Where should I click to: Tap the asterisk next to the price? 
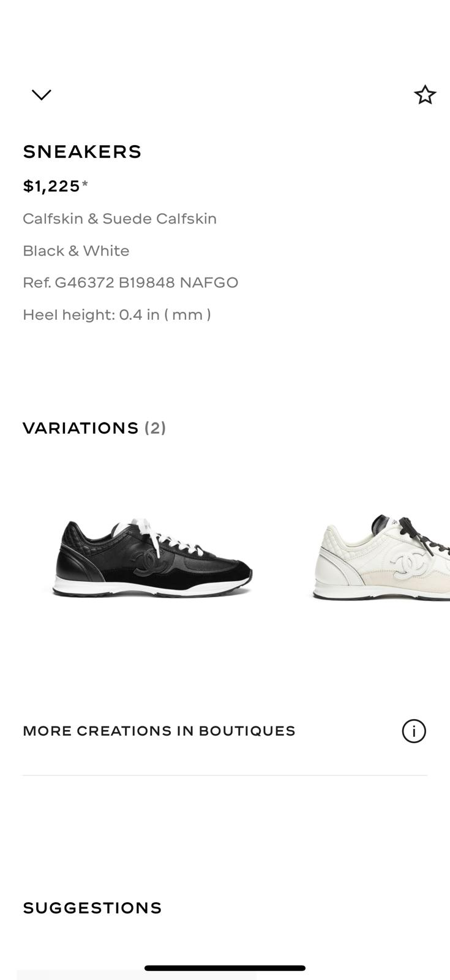85,184
